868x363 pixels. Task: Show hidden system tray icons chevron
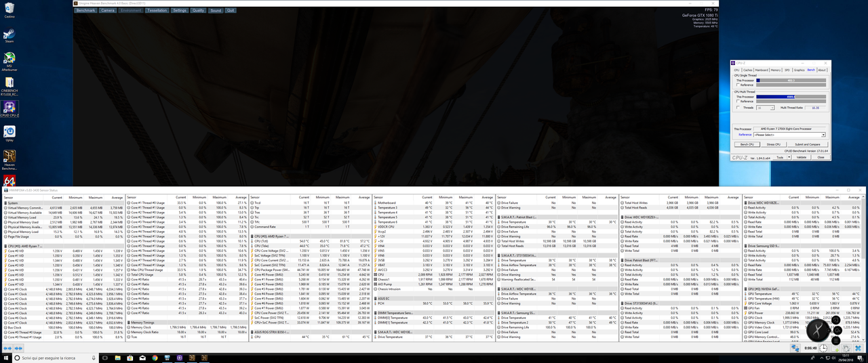[822, 358]
